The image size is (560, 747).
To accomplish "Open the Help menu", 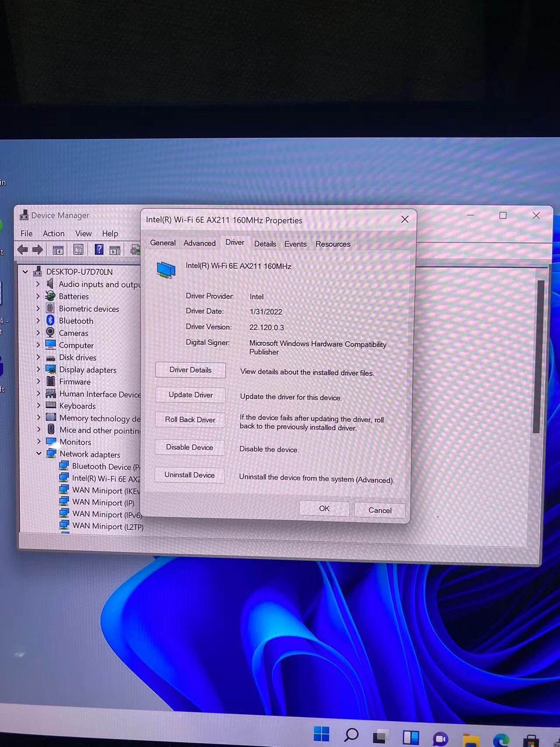I will pos(110,234).
